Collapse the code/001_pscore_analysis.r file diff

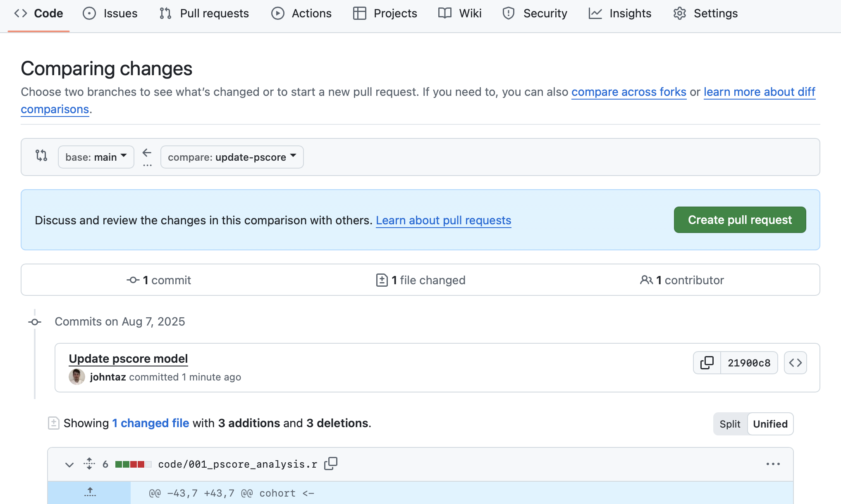point(69,464)
